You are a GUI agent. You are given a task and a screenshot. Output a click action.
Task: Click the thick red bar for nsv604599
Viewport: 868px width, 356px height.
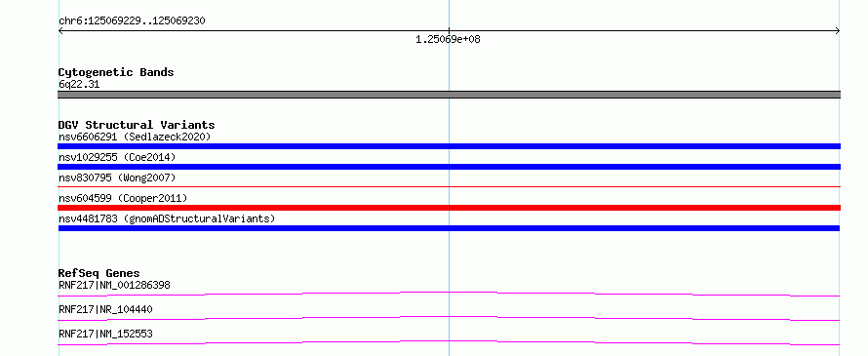449,208
